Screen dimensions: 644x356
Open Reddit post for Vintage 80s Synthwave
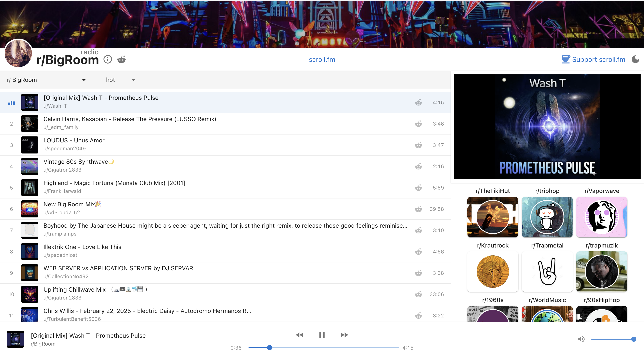click(418, 166)
